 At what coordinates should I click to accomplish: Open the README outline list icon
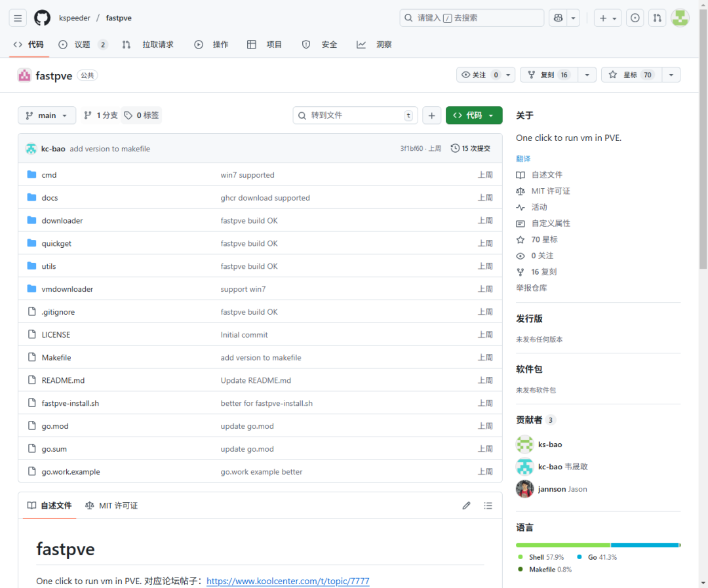click(x=488, y=505)
